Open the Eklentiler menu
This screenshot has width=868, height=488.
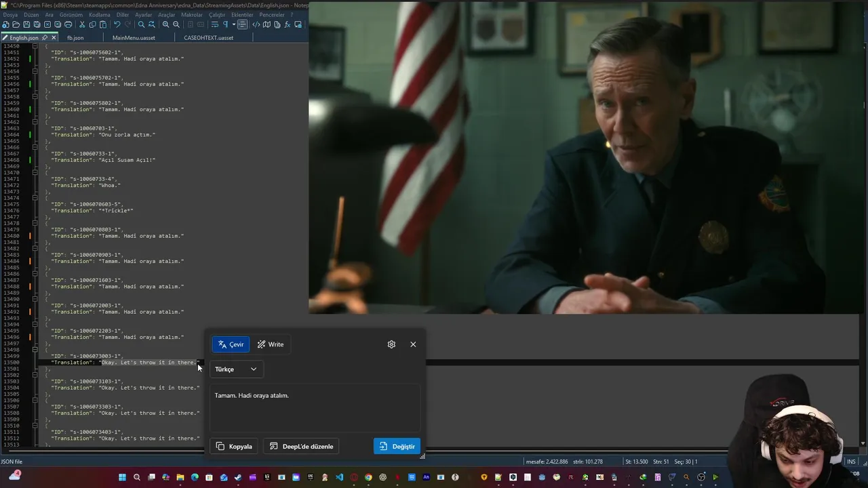pyautogui.click(x=242, y=15)
